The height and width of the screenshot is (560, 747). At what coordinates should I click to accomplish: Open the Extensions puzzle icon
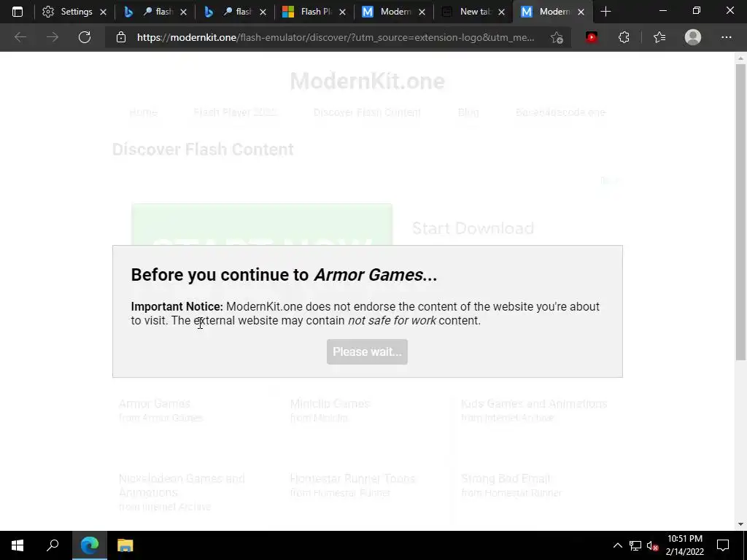624,37
